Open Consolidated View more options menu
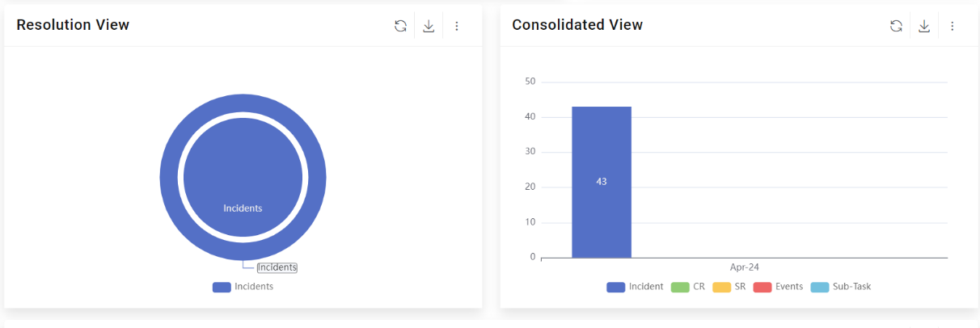Image resolution: width=980 pixels, height=328 pixels. (953, 26)
